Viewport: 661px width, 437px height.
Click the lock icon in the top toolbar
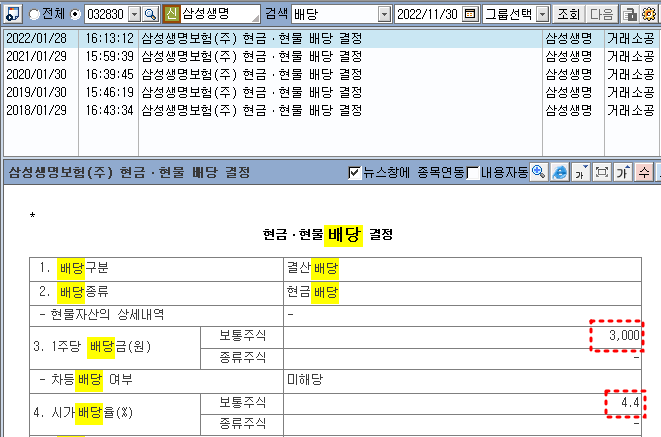[x=630, y=14]
